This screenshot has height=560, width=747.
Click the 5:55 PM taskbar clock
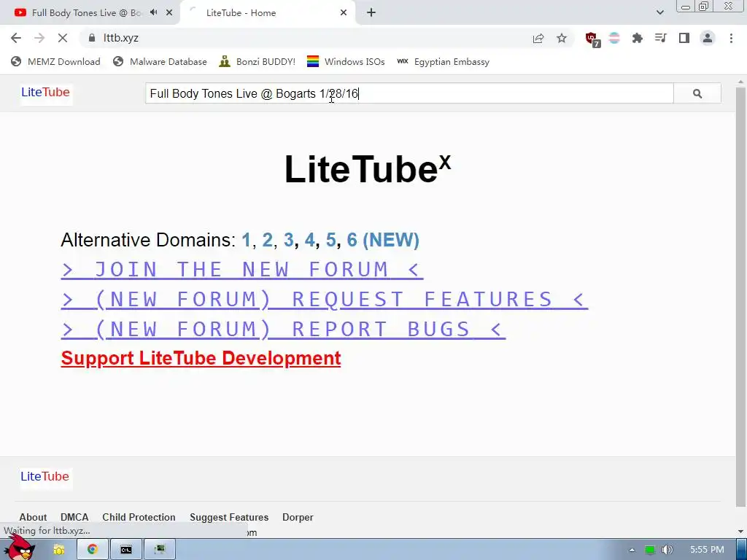707,550
